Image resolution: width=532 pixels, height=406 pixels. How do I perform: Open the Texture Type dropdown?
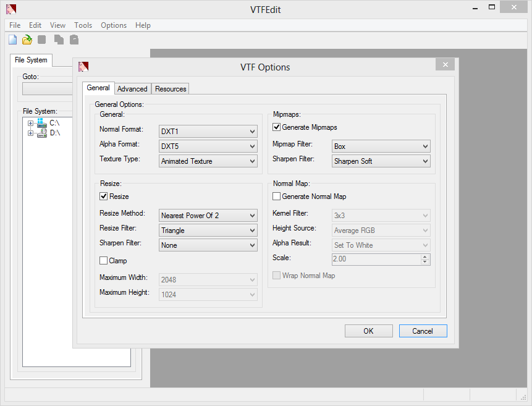208,161
